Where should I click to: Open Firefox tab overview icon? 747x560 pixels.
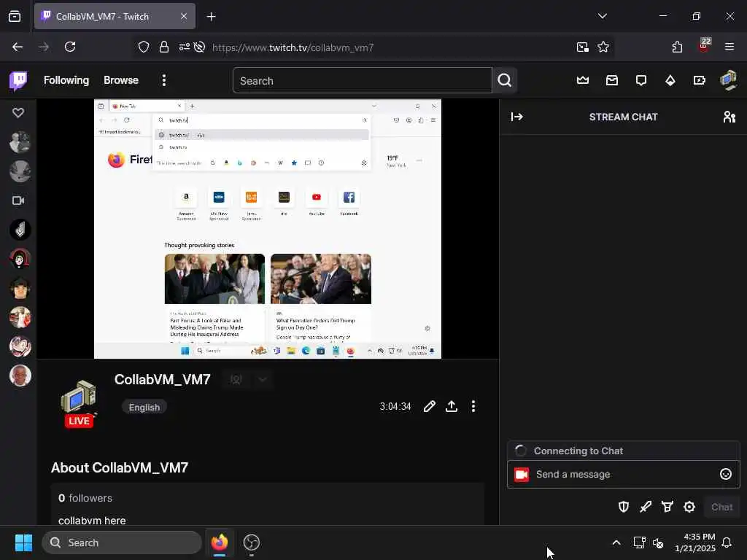tap(15, 16)
